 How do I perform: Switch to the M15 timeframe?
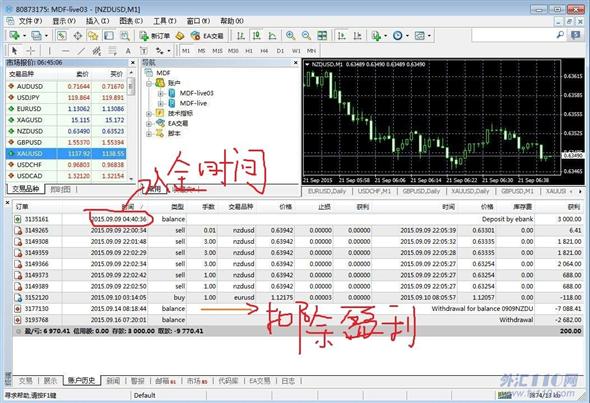(x=217, y=50)
